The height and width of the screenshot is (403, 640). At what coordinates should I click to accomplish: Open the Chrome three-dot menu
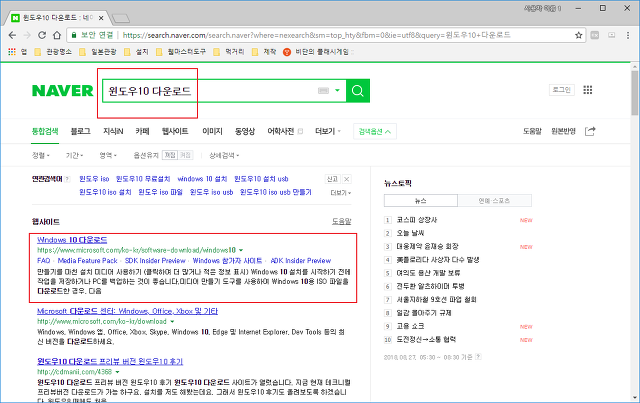point(628,35)
